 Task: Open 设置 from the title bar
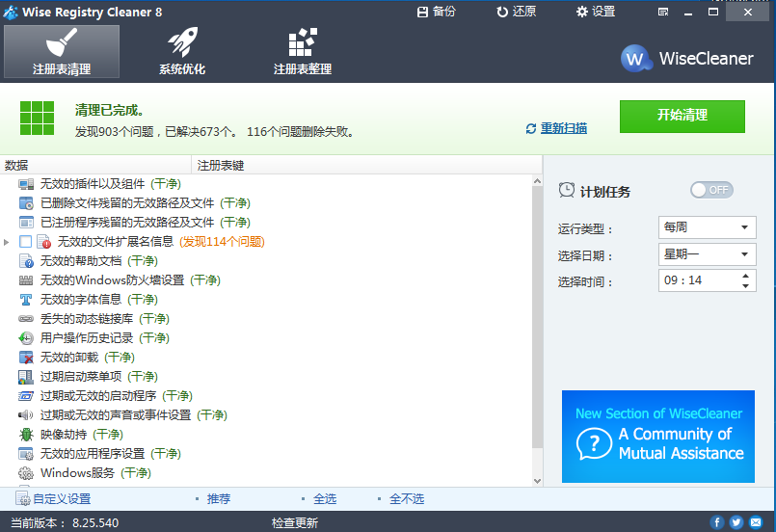coord(596,12)
